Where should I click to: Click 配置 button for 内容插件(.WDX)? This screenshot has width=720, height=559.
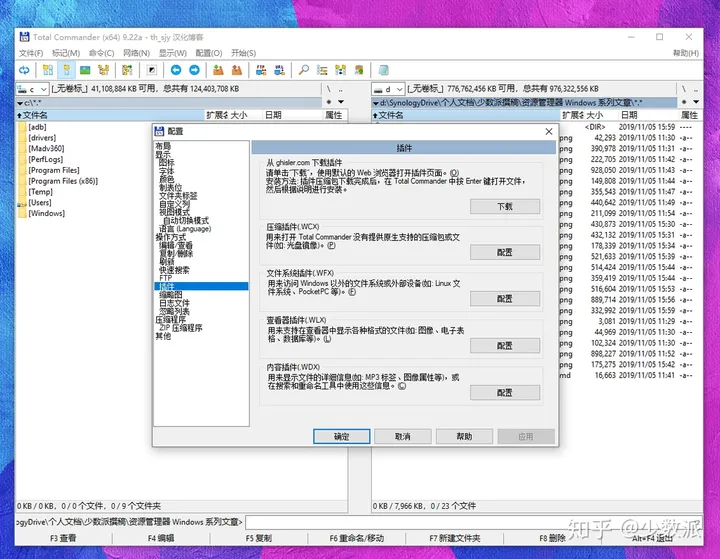[x=505, y=392]
